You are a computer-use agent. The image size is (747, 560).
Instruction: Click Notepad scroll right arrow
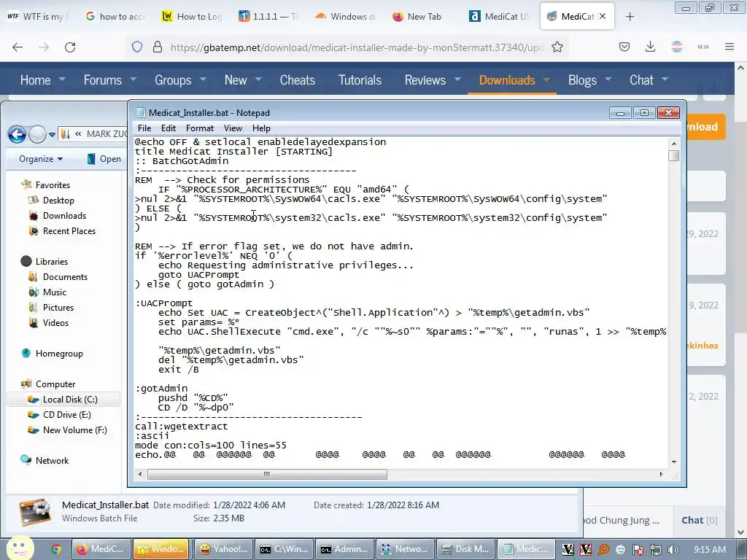[661, 474]
